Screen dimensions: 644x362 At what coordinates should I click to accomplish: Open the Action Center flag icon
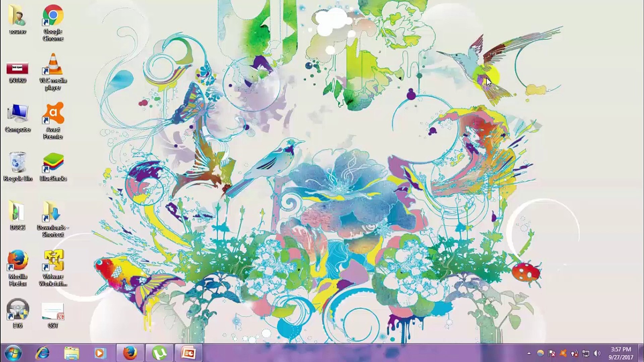(551, 353)
